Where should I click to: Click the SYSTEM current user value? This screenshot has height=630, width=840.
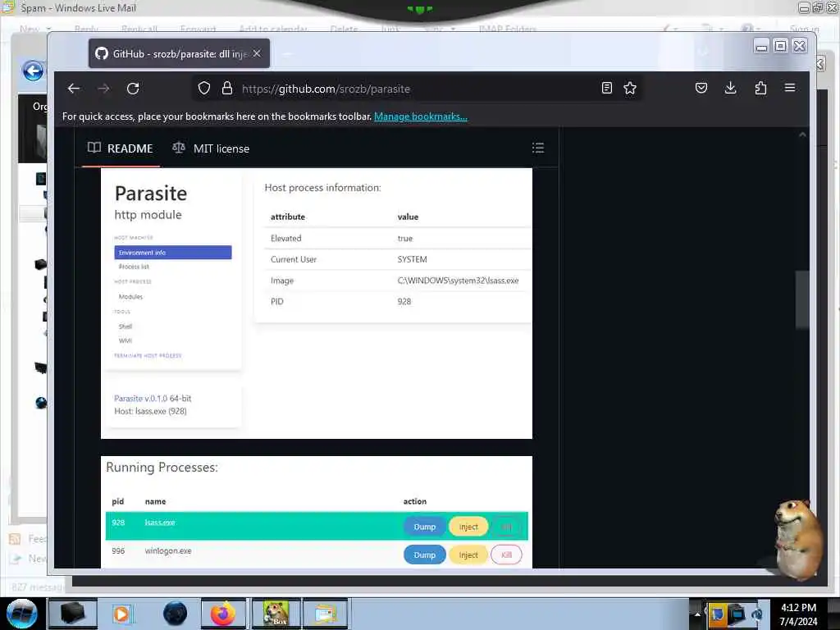pyautogui.click(x=412, y=259)
